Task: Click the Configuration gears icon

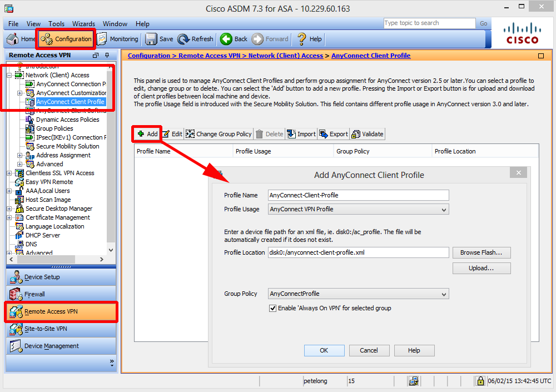Action: tap(47, 39)
